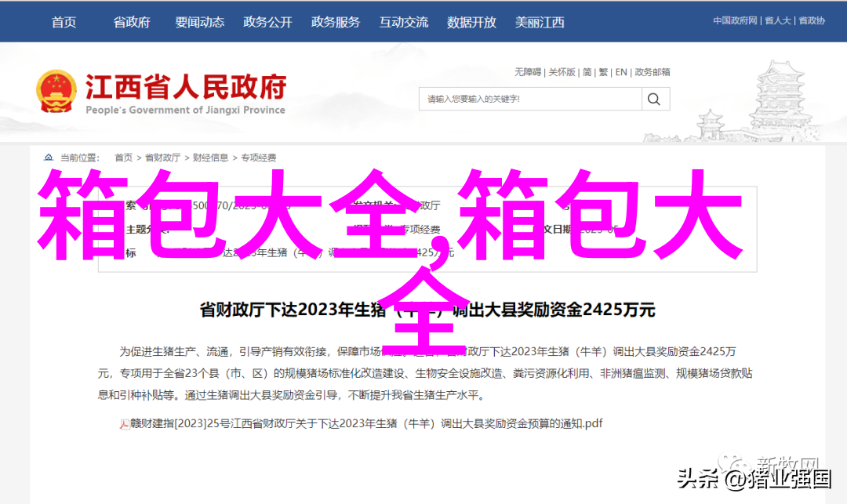Click the 中国政府网 link
Image resolution: width=847 pixels, height=504 pixels.
[x=735, y=20]
